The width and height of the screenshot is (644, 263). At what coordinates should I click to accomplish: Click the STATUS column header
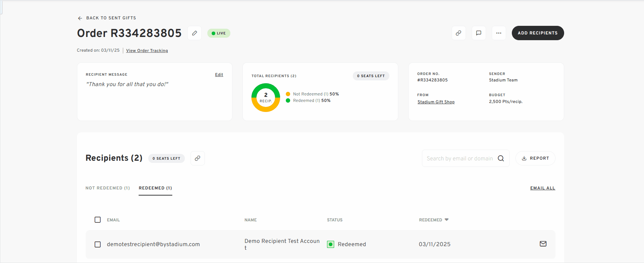(335, 220)
